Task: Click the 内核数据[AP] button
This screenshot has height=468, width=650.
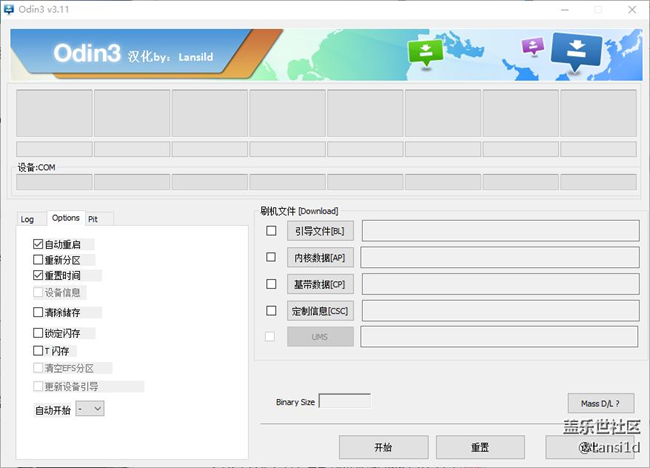Action: 320,257
